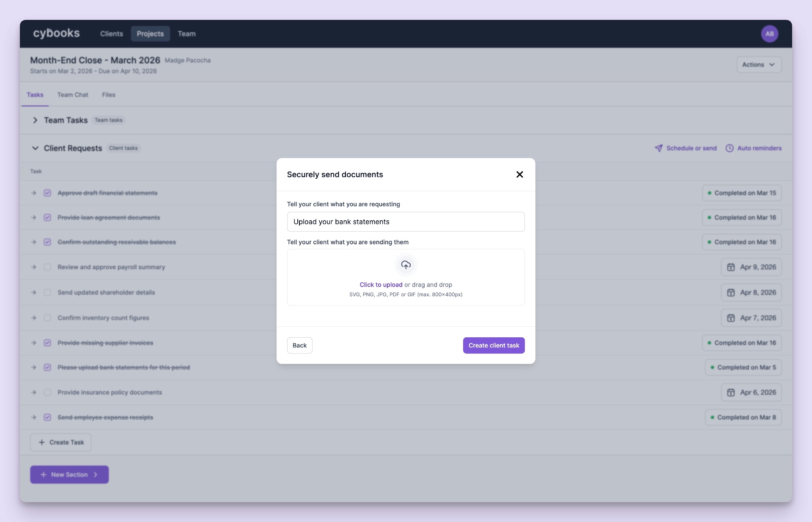The image size is (812, 522).
Task: Switch to the Team Chat tab
Action: coord(73,95)
